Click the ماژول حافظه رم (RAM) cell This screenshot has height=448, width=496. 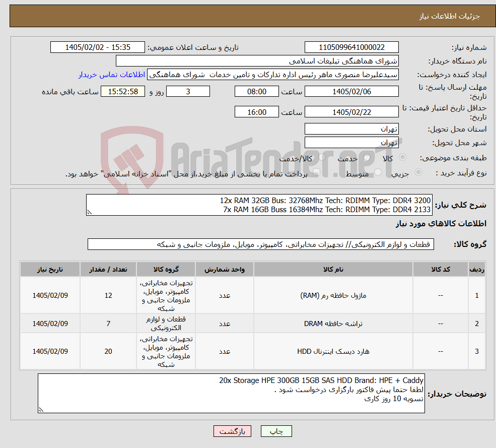click(x=333, y=295)
